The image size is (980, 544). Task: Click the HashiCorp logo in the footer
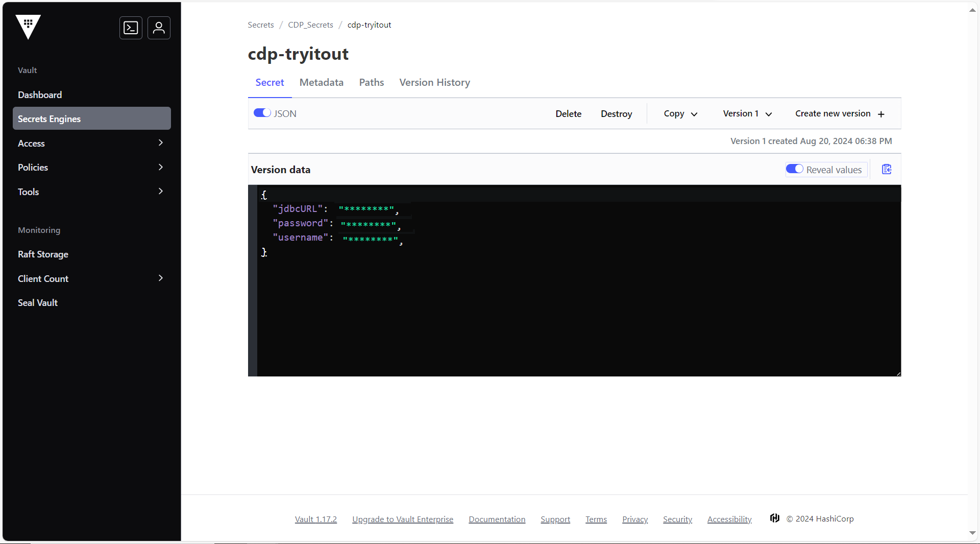pyautogui.click(x=775, y=518)
